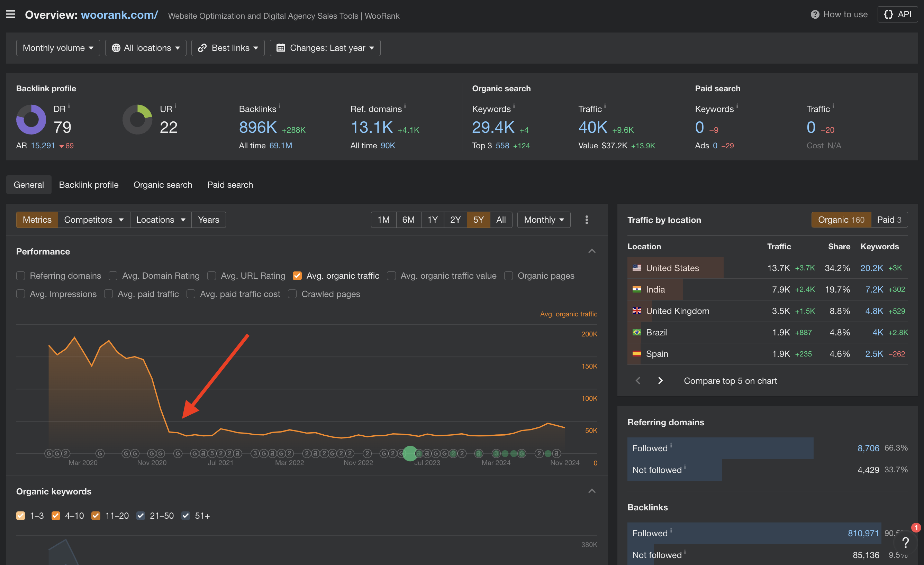Image resolution: width=924 pixels, height=565 pixels.
Task: Click the United States flag icon
Action: (637, 268)
